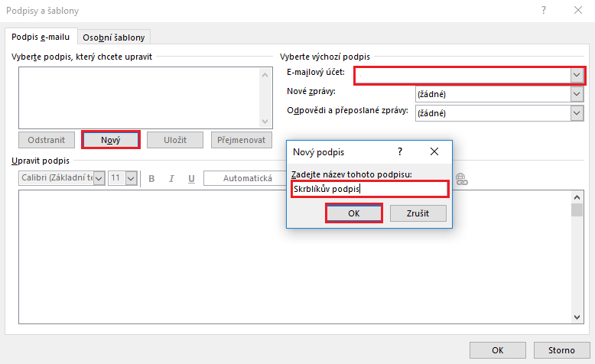Open the Osobní šablony tab
This screenshot has height=364, width=595.
click(x=114, y=37)
